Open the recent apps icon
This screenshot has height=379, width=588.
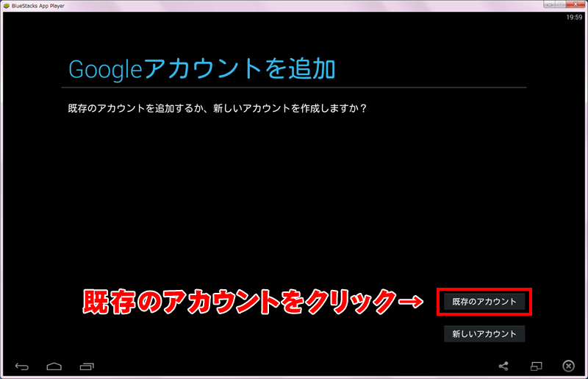[x=87, y=366]
